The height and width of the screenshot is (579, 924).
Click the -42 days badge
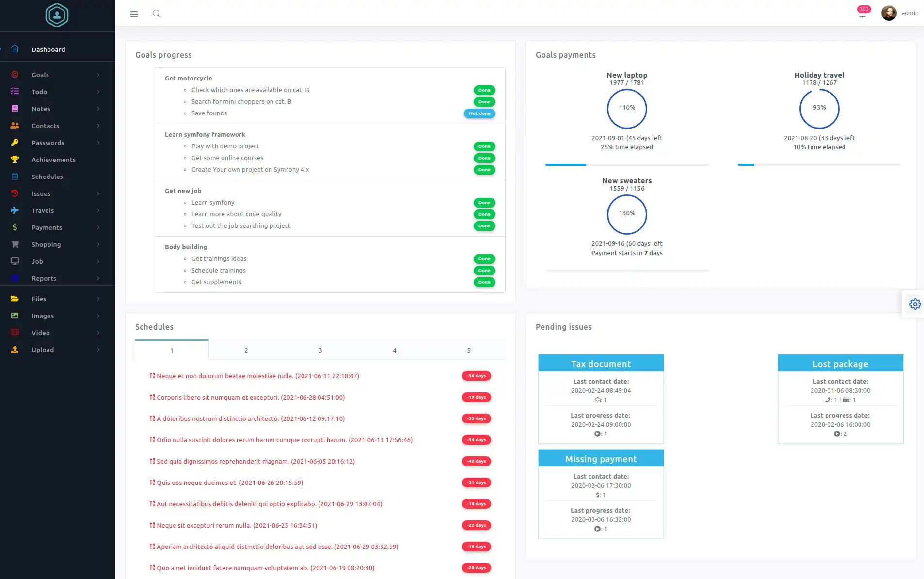coord(476,461)
